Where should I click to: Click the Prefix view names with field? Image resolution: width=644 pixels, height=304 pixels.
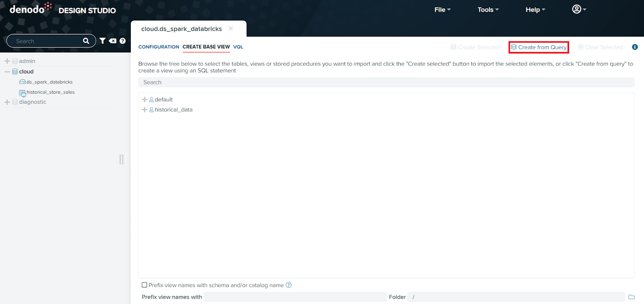pos(295,297)
